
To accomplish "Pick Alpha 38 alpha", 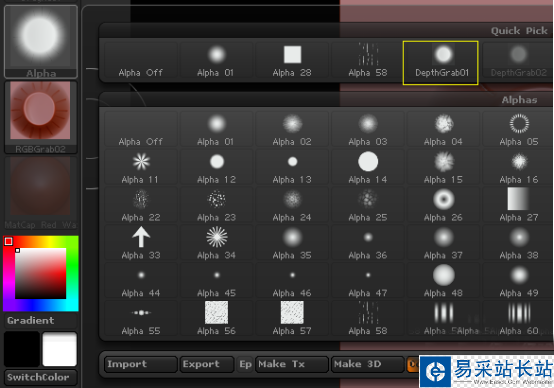I will 518,243.
